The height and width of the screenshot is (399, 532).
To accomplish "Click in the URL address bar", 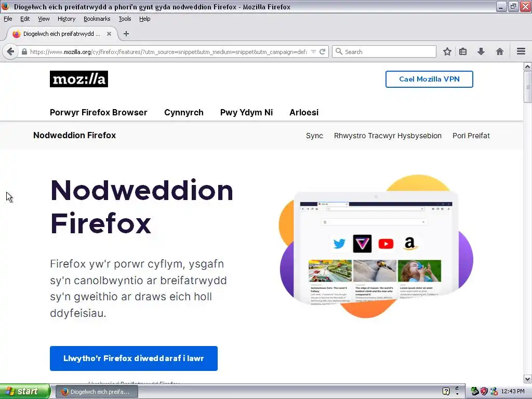I will [x=168, y=52].
